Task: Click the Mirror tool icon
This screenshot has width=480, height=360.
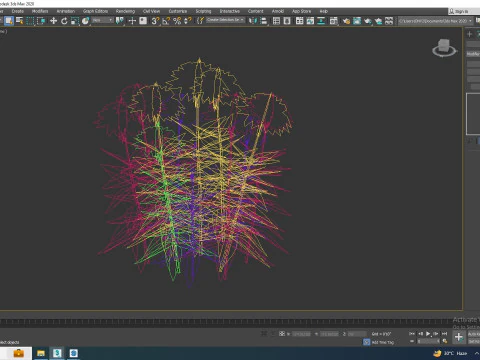Action: [253, 21]
